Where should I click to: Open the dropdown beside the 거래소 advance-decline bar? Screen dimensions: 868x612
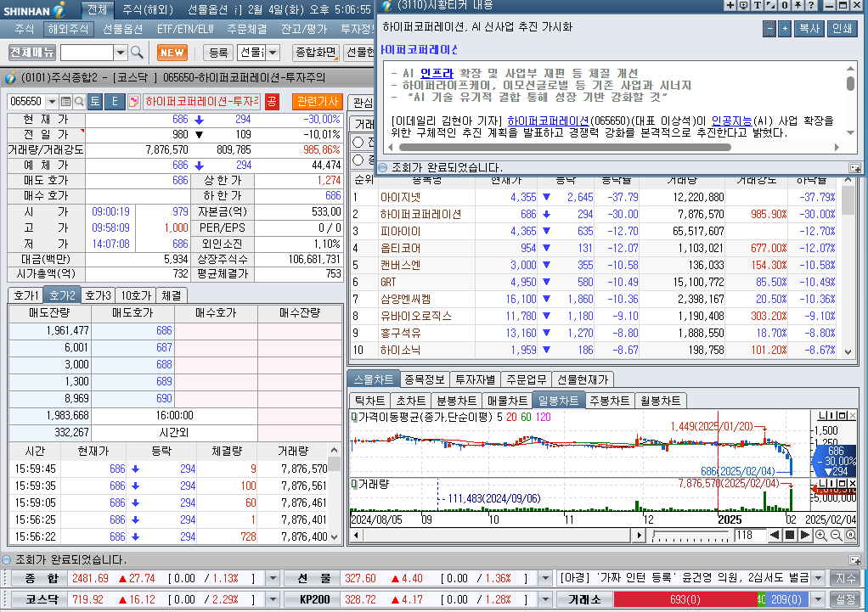click(818, 599)
